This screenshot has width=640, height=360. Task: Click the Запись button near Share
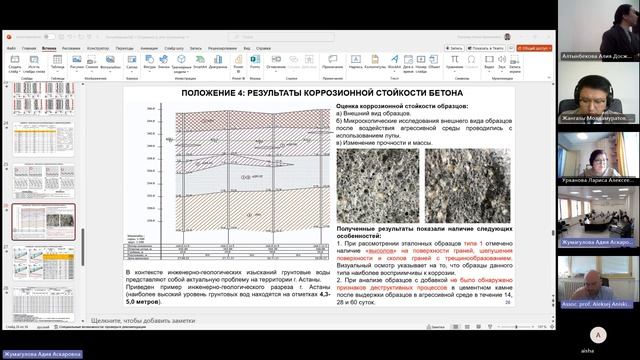pos(454,48)
